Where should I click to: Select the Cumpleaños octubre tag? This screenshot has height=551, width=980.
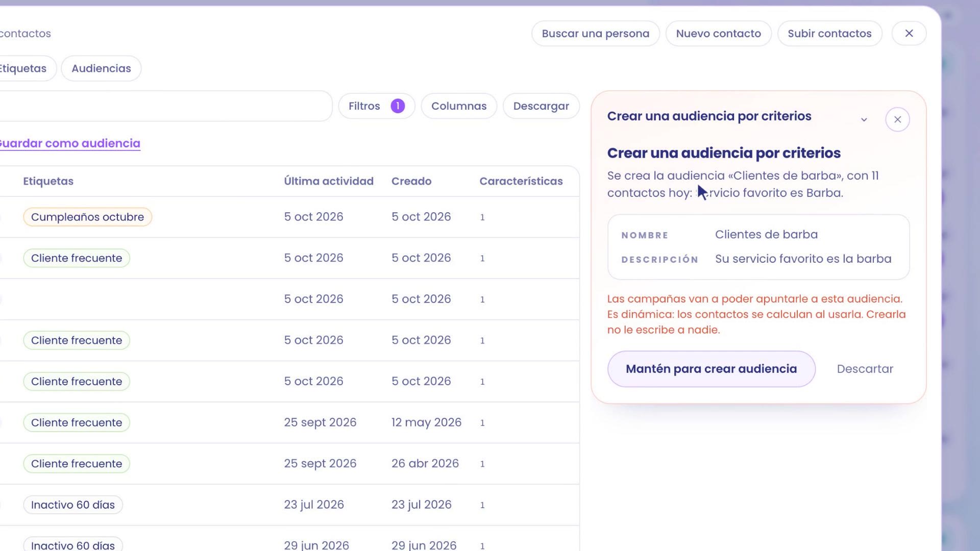pos(87,217)
